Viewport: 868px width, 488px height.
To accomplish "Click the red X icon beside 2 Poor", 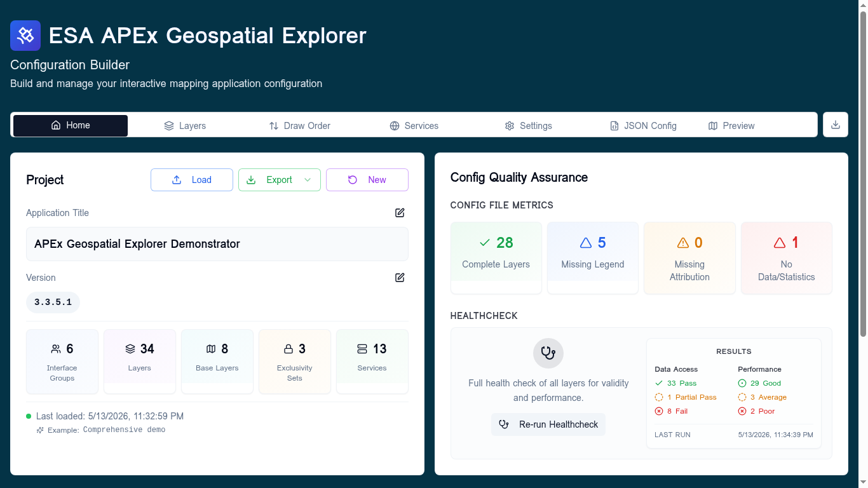I will (742, 411).
